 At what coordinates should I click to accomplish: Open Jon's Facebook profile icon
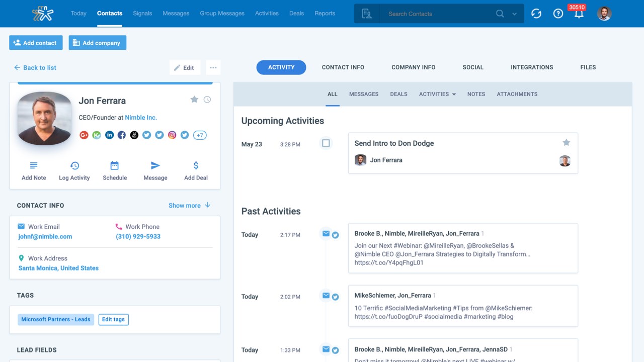coord(122,135)
